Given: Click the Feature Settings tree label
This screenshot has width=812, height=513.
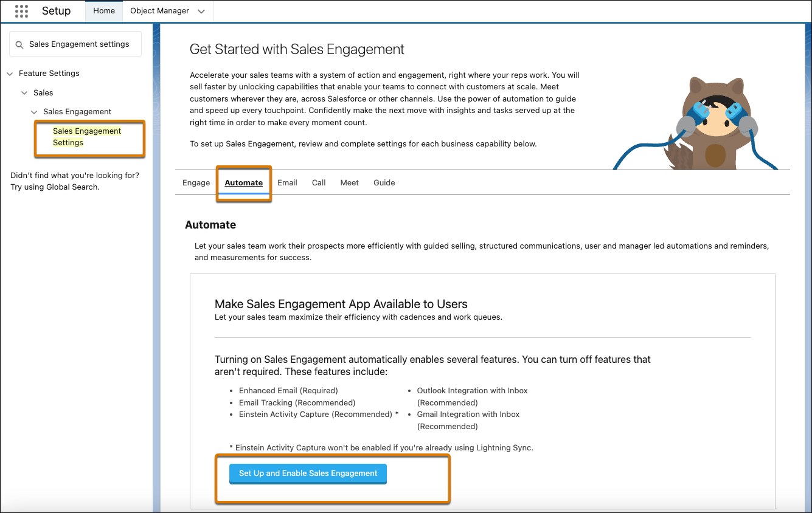Looking at the screenshot, I should pos(49,74).
